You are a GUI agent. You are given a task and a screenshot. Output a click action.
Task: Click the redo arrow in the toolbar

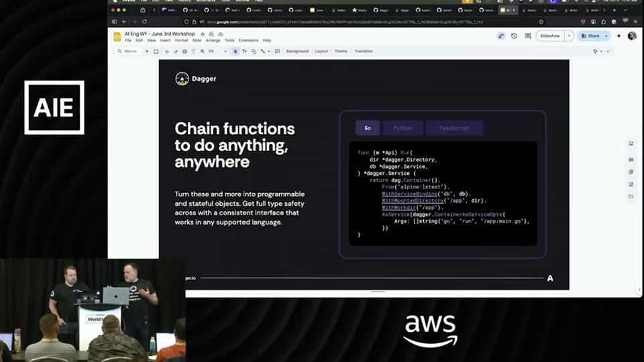click(176, 52)
